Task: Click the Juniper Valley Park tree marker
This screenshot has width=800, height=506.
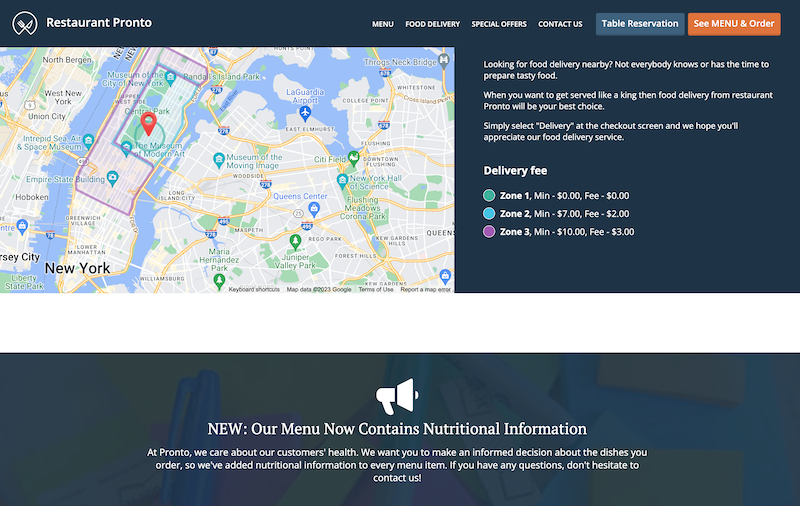Action: pos(294,241)
